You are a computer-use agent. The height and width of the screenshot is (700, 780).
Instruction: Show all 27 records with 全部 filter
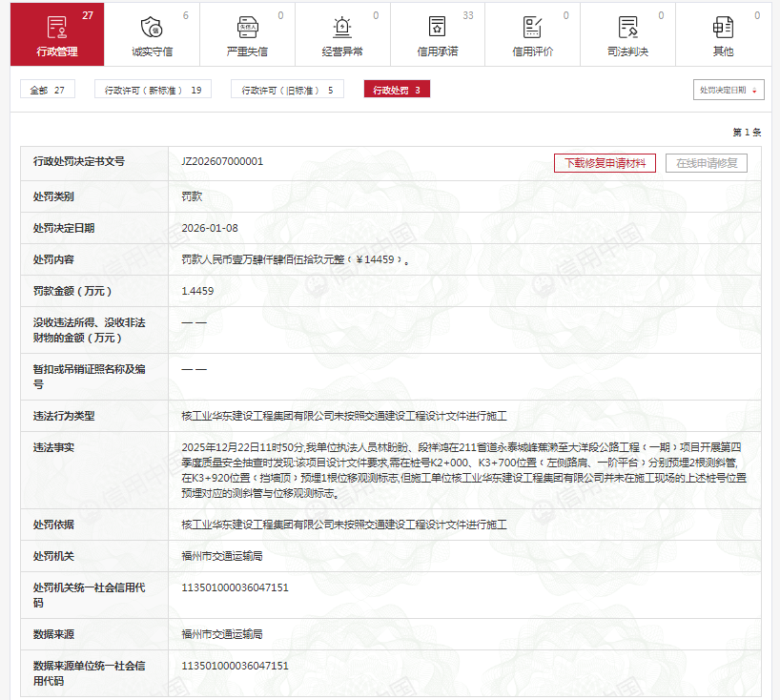tap(48, 90)
